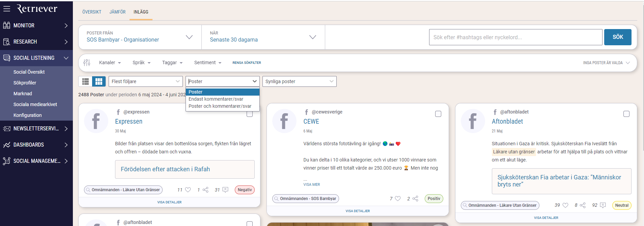Image resolution: width=644 pixels, height=226 pixels.
Task: Expand the Taggar filter
Action: [x=172, y=62]
